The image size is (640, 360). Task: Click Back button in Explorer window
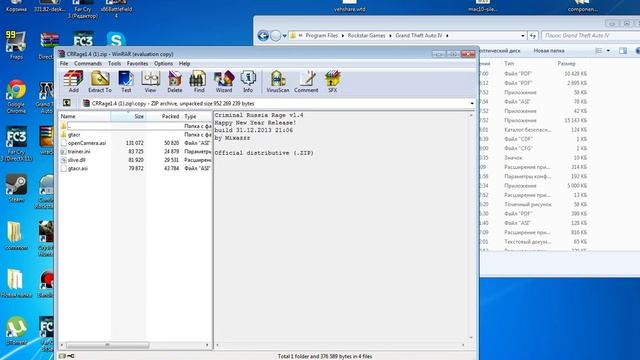pyautogui.click(x=263, y=36)
